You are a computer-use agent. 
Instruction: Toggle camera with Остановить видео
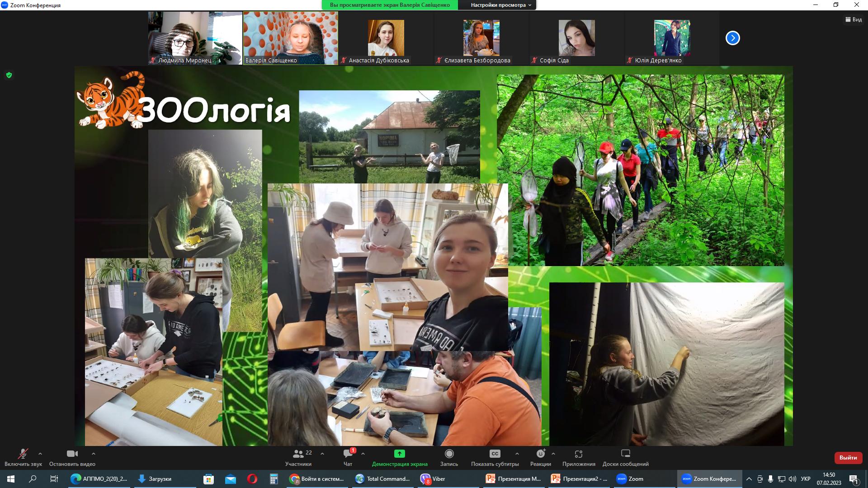pyautogui.click(x=72, y=454)
